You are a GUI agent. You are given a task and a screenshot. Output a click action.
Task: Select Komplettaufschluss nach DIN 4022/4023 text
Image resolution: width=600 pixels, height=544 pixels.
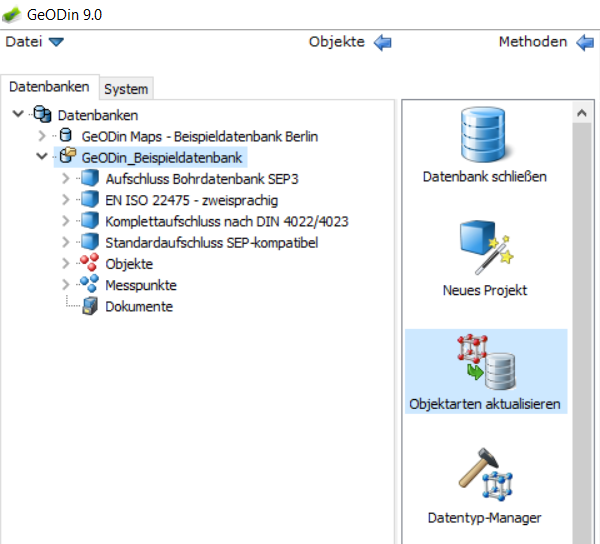tap(227, 222)
